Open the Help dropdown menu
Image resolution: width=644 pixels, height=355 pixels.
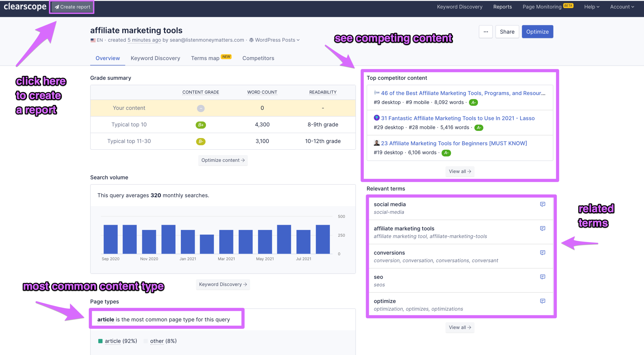592,7
